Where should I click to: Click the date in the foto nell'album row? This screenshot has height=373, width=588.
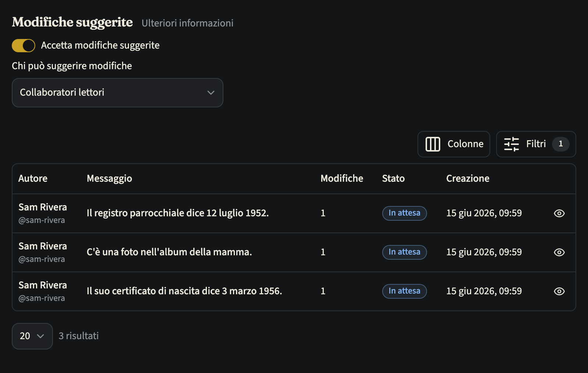(484, 252)
